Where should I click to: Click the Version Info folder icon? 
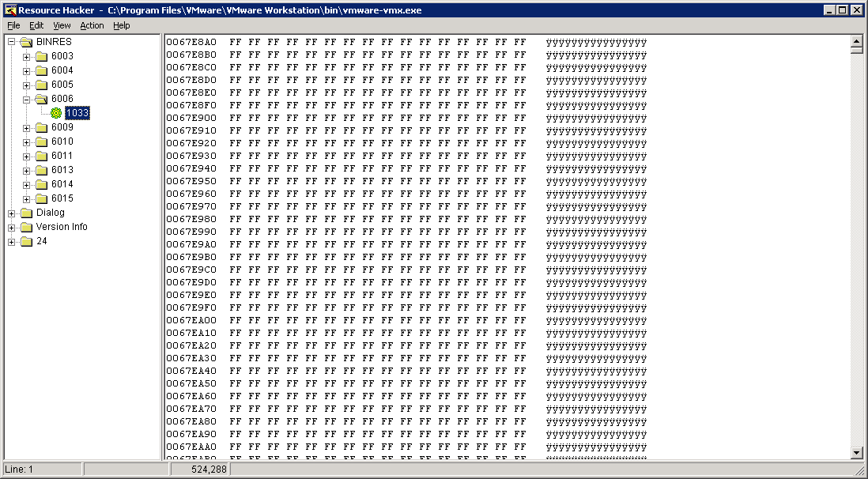[27, 227]
